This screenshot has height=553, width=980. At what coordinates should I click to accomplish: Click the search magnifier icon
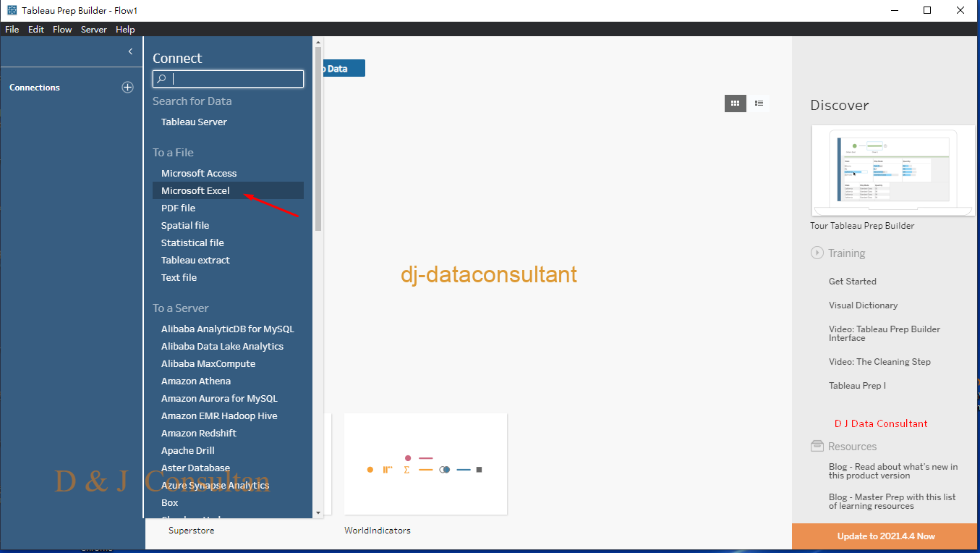coord(163,79)
